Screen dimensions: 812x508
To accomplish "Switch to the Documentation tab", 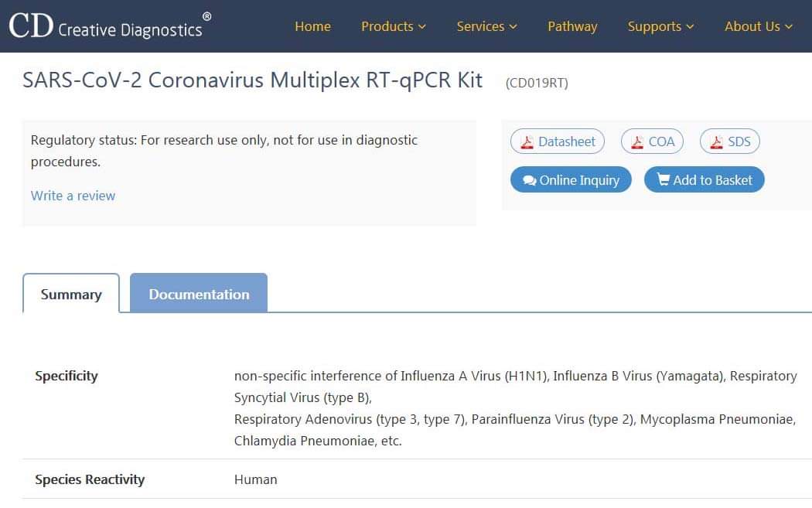I will pyautogui.click(x=199, y=294).
